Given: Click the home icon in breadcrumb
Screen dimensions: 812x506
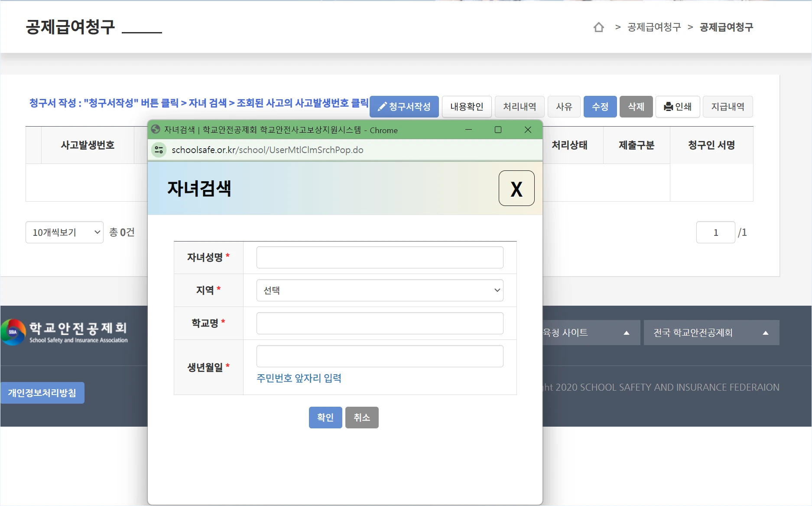Looking at the screenshot, I should coord(598,27).
